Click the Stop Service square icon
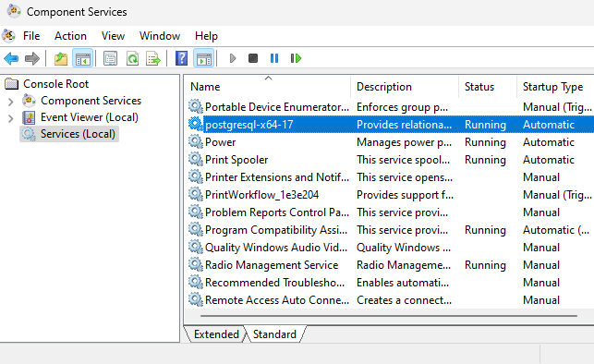The width and height of the screenshot is (594, 364). click(253, 58)
